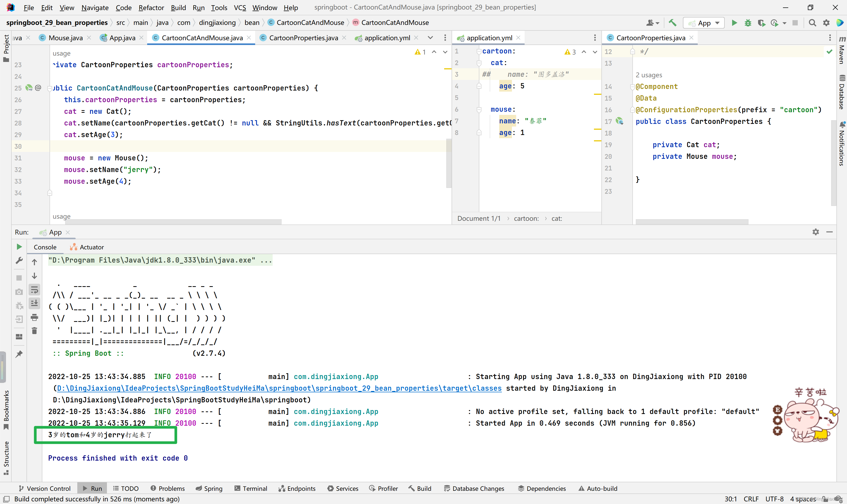Expand the hidden editor tabs chevron
The image size is (847, 504).
pyautogui.click(x=430, y=38)
